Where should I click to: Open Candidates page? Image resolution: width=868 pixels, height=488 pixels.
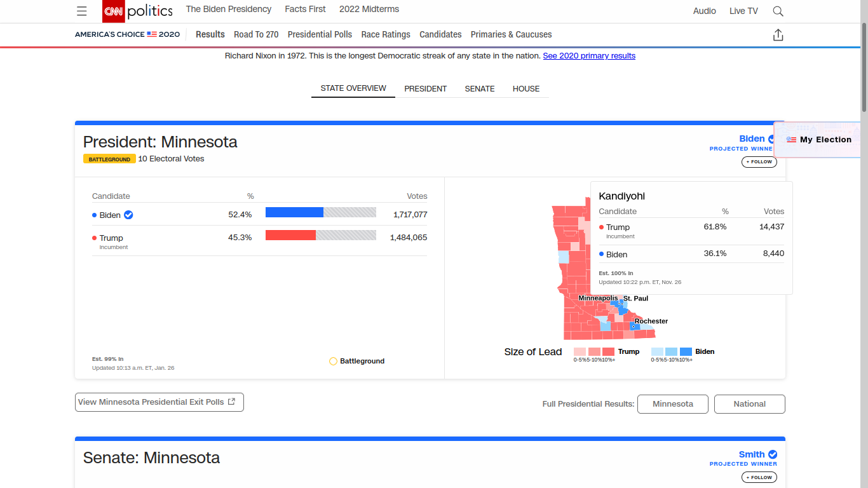[440, 34]
